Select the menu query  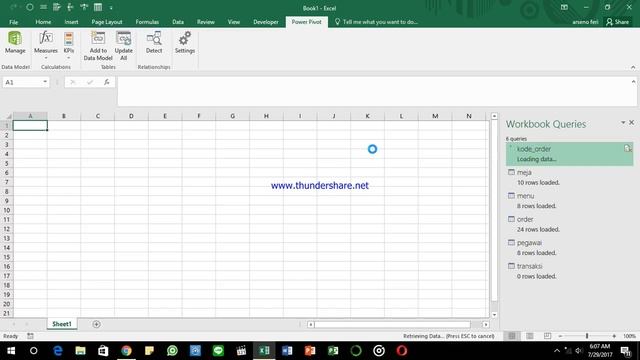click(569, 200)
